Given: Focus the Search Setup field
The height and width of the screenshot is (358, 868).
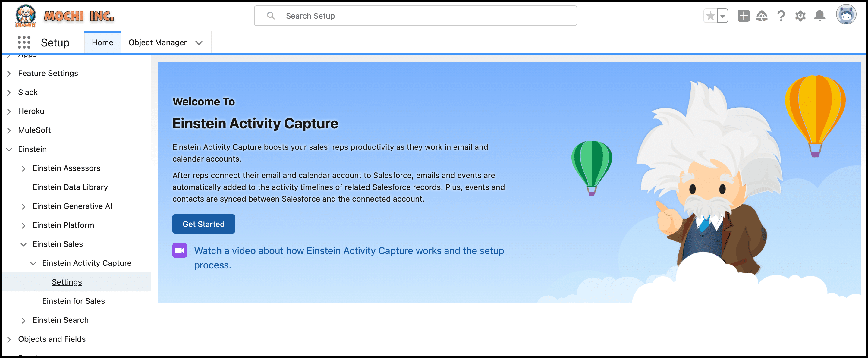Looking at the screenshot, I should 415,15.
